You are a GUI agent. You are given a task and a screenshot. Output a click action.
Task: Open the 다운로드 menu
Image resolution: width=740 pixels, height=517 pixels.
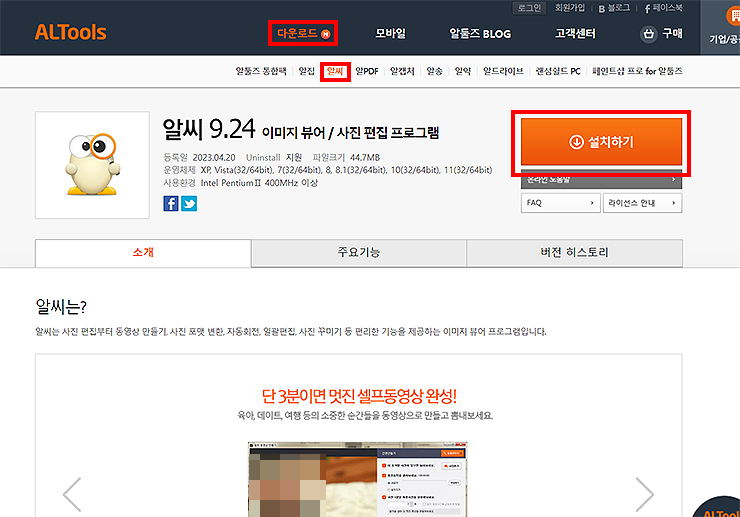pos(303,34)
